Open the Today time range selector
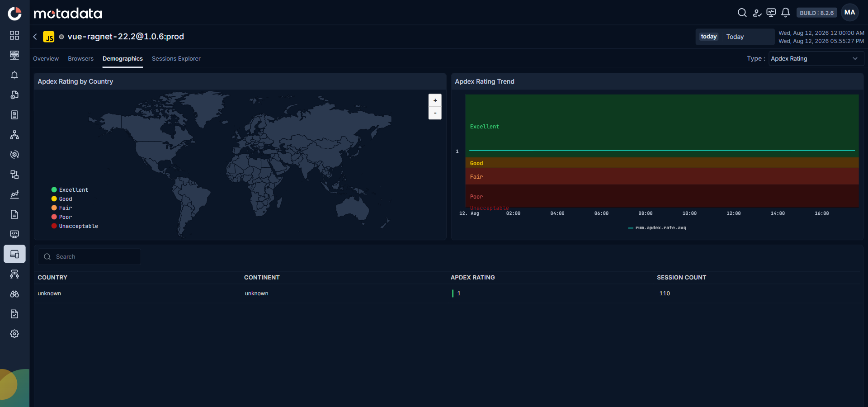Screen dimensions: 868x407 click(x=735, y=37)
